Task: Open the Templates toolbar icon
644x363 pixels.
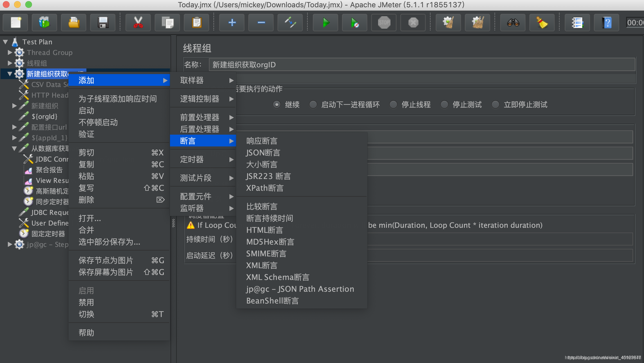Action: click(44, 22)
